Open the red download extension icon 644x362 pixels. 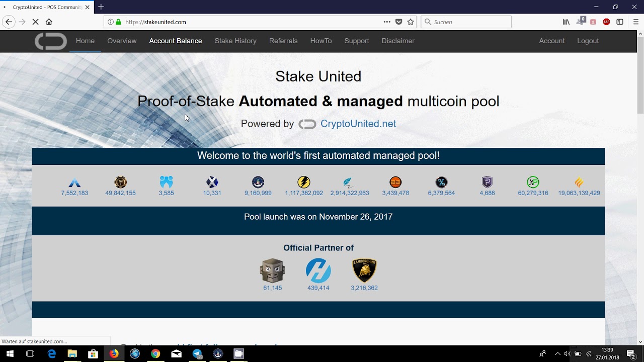coord(593,22)
